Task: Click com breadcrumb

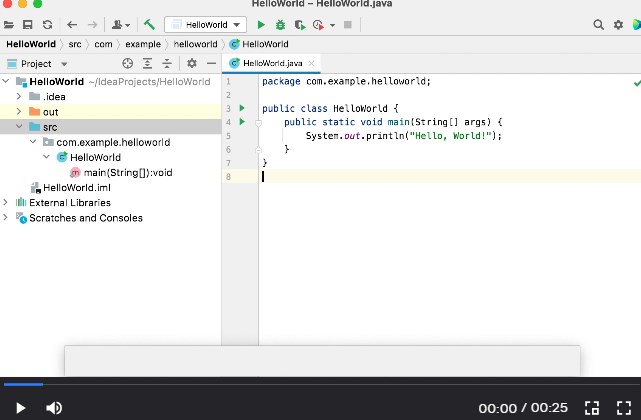Action: [103, 44]
